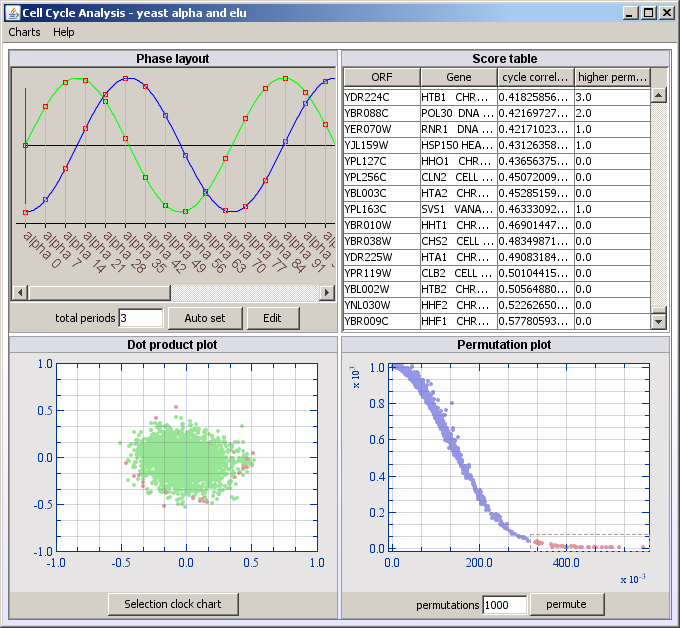Click the Permutation plot panel header
This screenshot has height=628, width=680.
(505, 345)
